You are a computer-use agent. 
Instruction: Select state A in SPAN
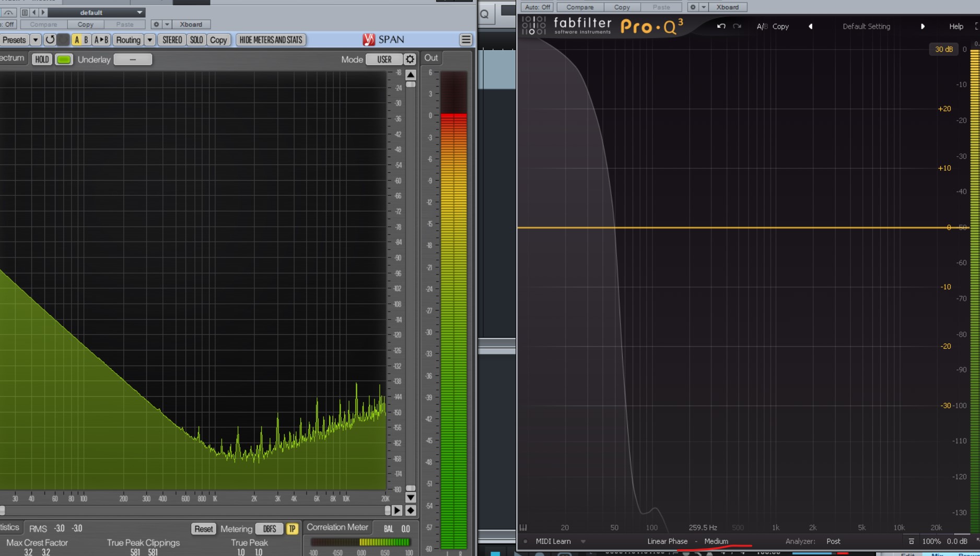coord(77,40)
